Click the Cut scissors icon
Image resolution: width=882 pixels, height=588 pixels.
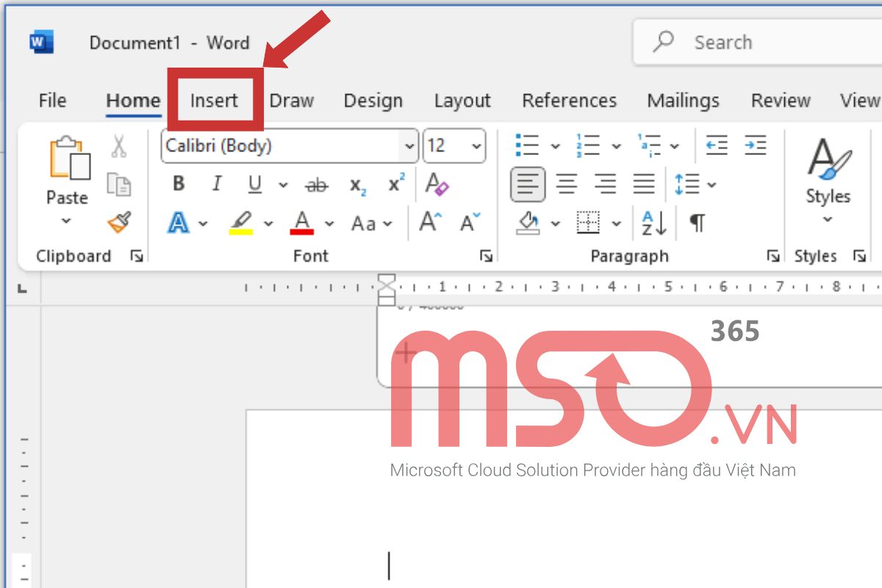click(x=118, y=146)
